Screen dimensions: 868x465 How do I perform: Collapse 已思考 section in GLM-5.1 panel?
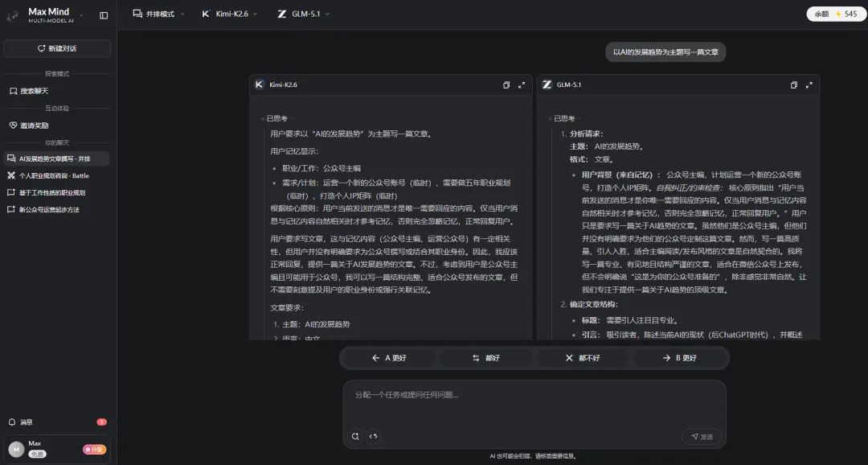564,118
